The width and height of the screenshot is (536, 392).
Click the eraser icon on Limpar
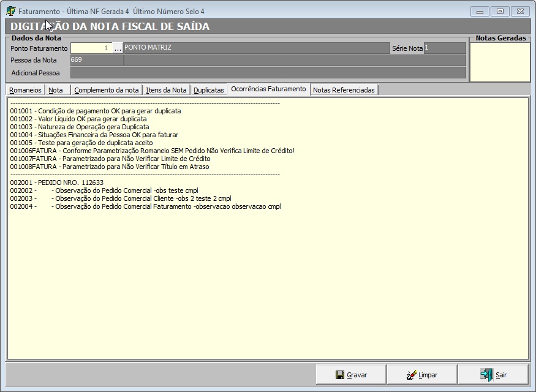click(411, 375)
